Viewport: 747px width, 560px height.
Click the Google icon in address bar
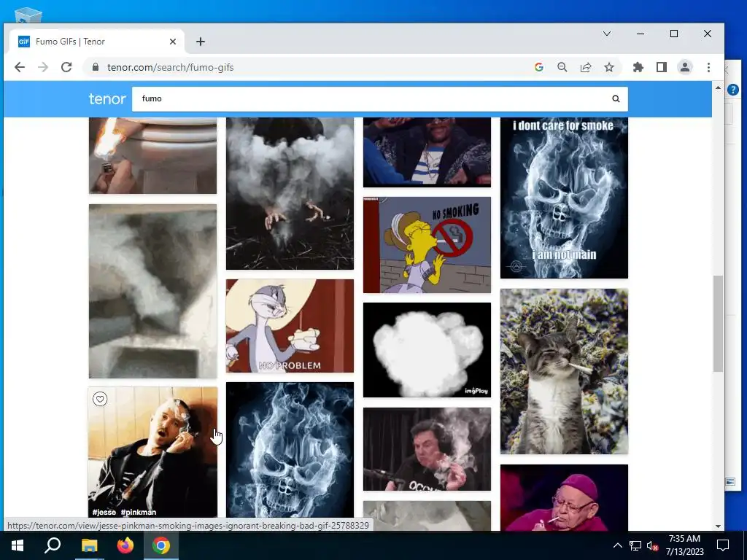(539, 67)
